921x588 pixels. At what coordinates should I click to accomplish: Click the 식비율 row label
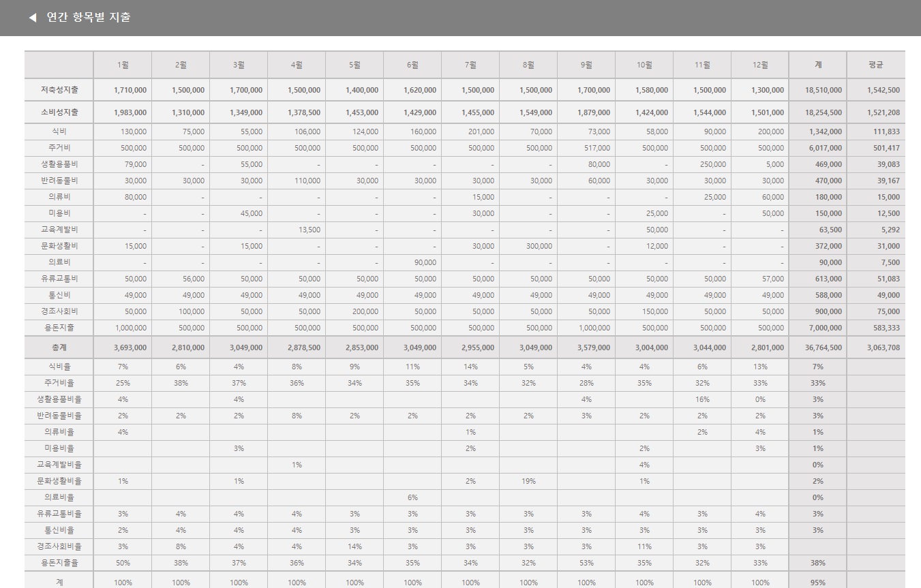coord(59,366)
